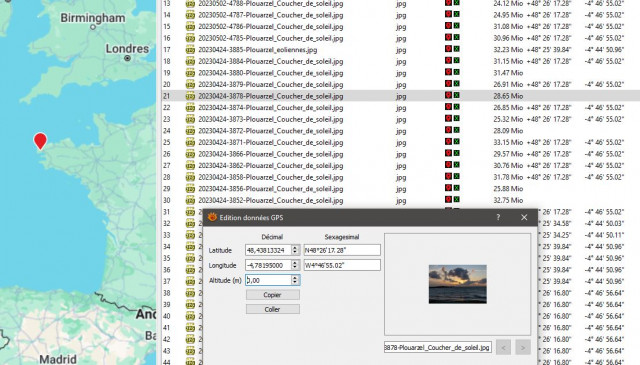Click the sunset preview thumbnail
This screenshot has width=640, height=365.
coord(458,284)
